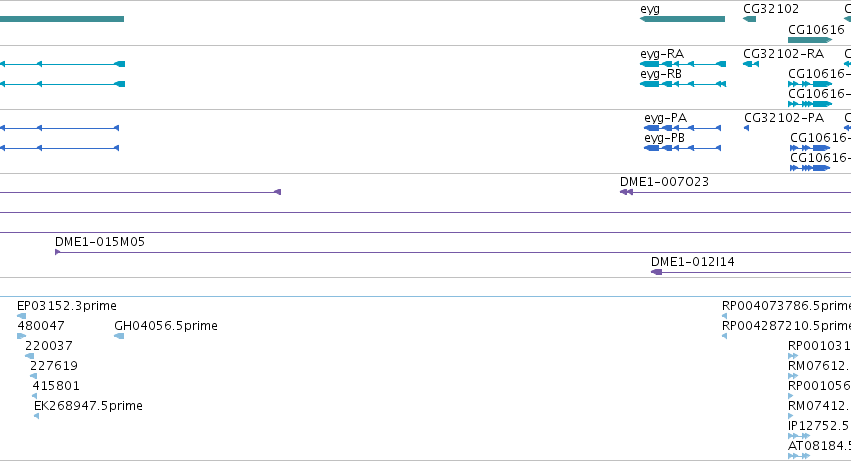The image size is (851, 461).
Task: Click the 227619 feature label
Action: [x=54, y=366]
